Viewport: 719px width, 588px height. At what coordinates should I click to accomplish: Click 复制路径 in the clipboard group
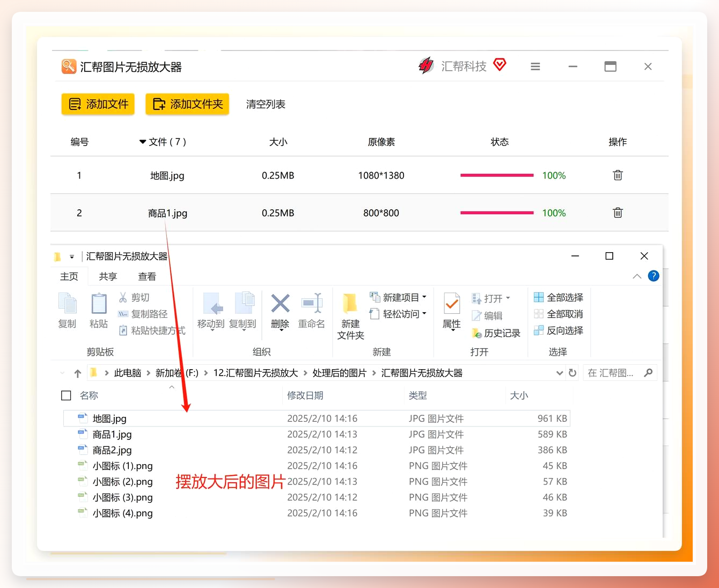pyautogui.click(x=143, y=314)
